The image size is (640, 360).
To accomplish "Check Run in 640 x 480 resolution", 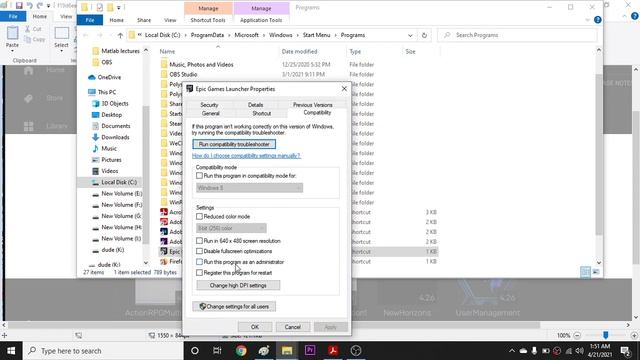I will [199, 241].
